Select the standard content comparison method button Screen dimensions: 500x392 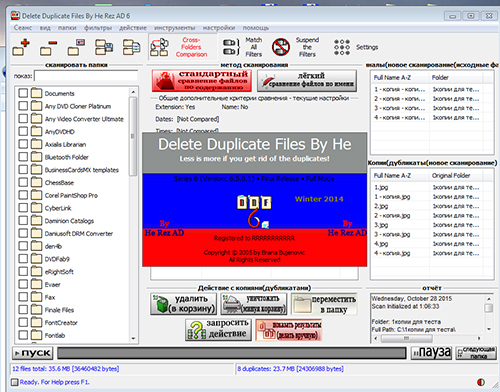point(202,80)
